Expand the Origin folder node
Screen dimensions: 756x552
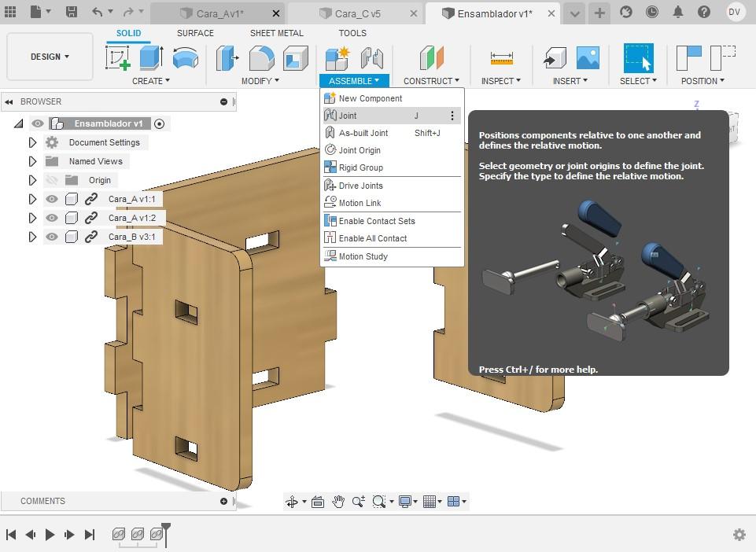pos(32,180)
